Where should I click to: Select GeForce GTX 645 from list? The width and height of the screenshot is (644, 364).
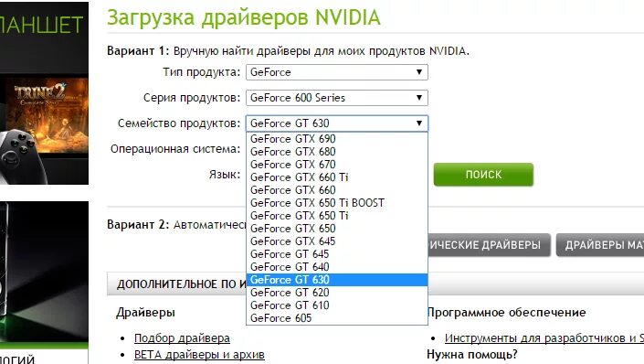click(337, 241)
